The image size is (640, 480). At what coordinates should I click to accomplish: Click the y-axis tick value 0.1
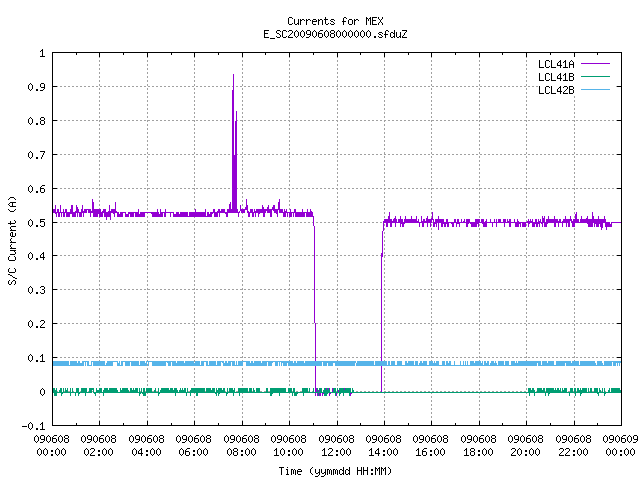point(36,358)
